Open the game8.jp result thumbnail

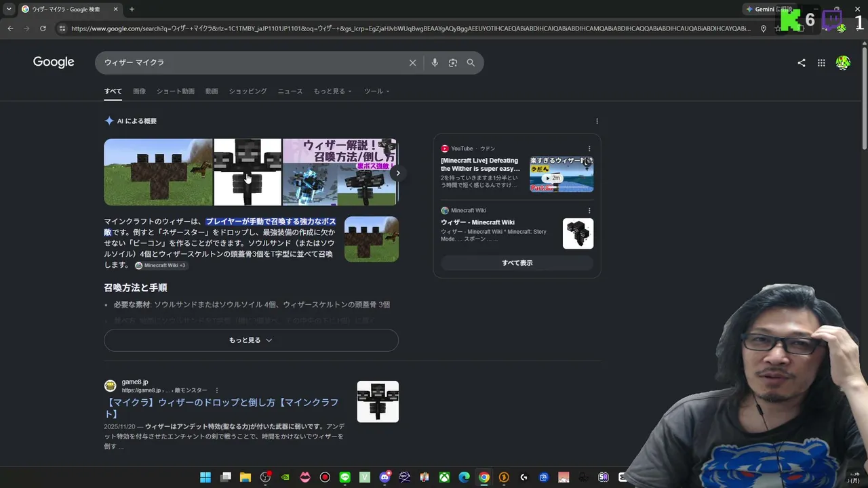(x=378, y=402)
